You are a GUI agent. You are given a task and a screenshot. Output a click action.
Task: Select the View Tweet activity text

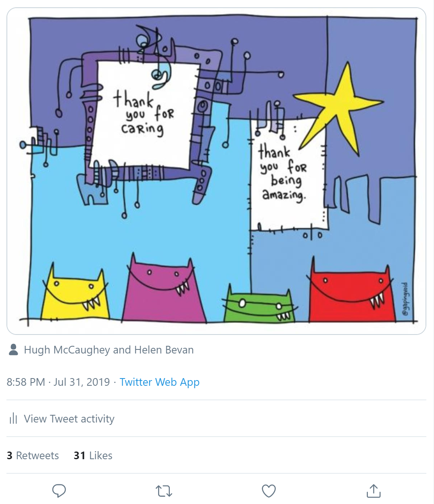(69, 419)
